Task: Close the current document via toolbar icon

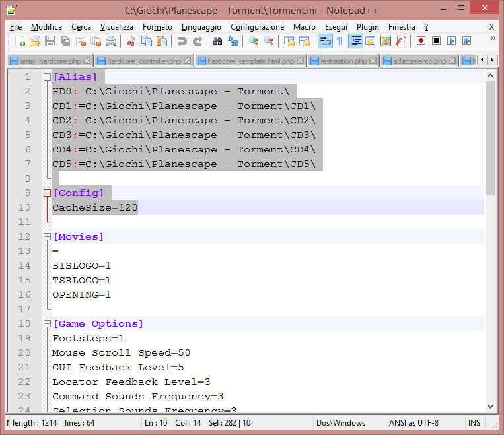Action: tap(81, 41)
